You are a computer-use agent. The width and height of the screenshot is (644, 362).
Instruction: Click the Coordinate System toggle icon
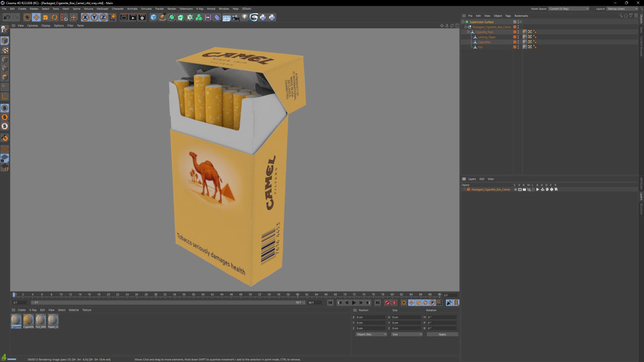click(x=113, y=17)
